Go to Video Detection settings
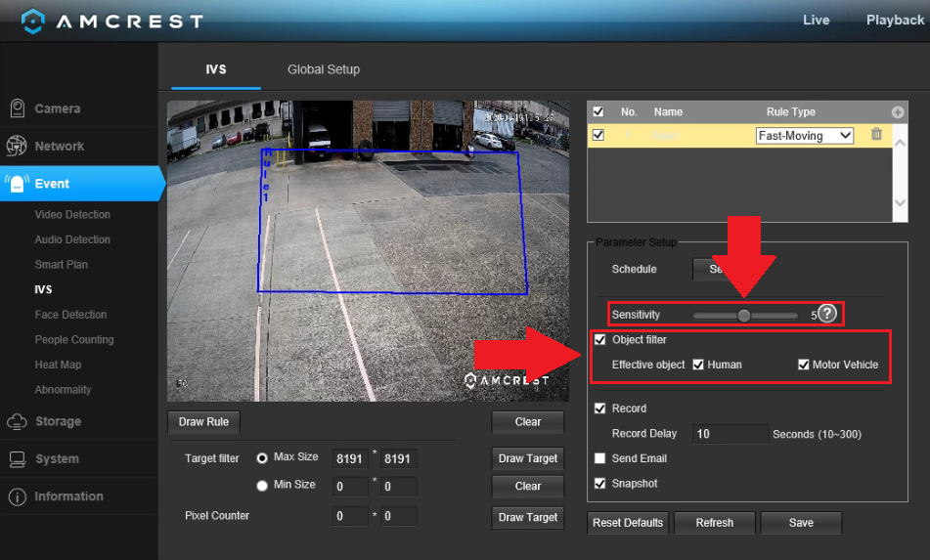 click(72, 214)
